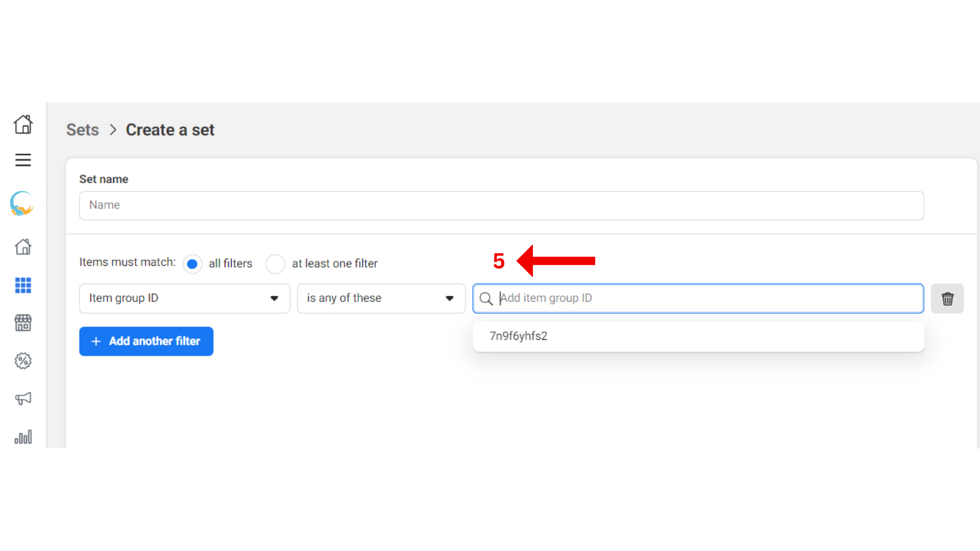Screen dimensions: 980x551
Task: Open the bar chart insights icon
Action: pos(23,437)
